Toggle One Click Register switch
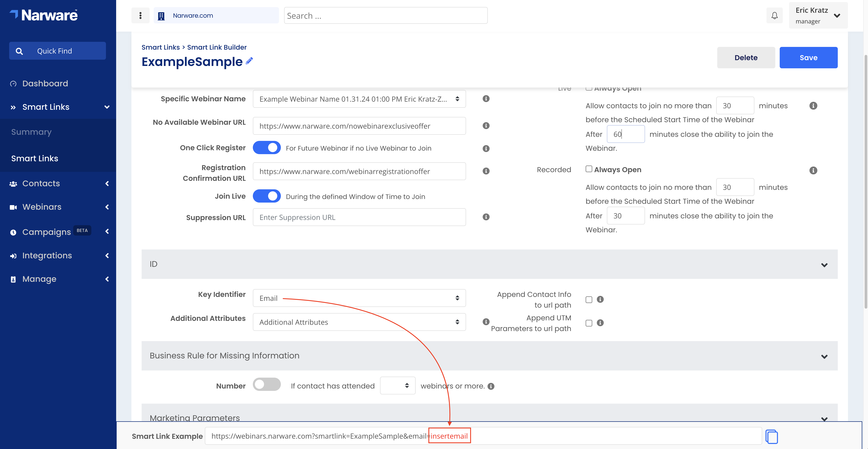This screenshot has width=868, height=449. 267,148
